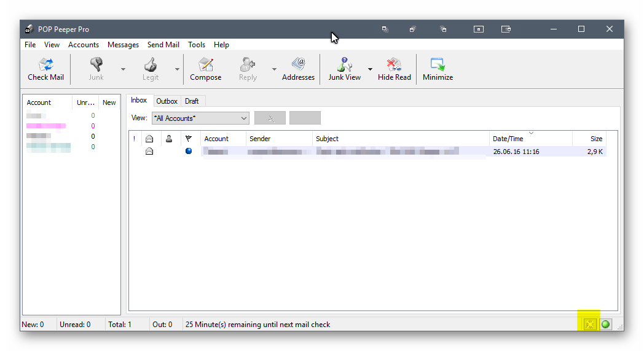Screen dimensions: 644x351
Task: Toggle the Hide Read button
Action: pyautogui.click(x=395, y=69)
